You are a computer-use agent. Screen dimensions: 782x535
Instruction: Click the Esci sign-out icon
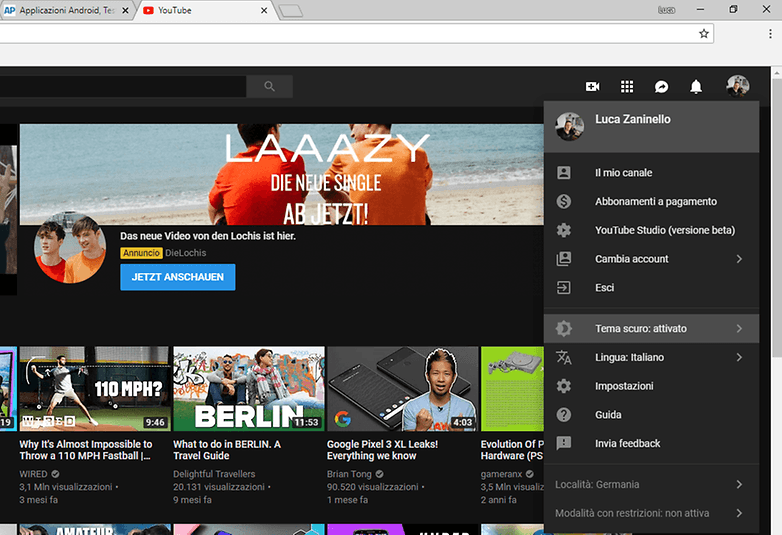564,288
